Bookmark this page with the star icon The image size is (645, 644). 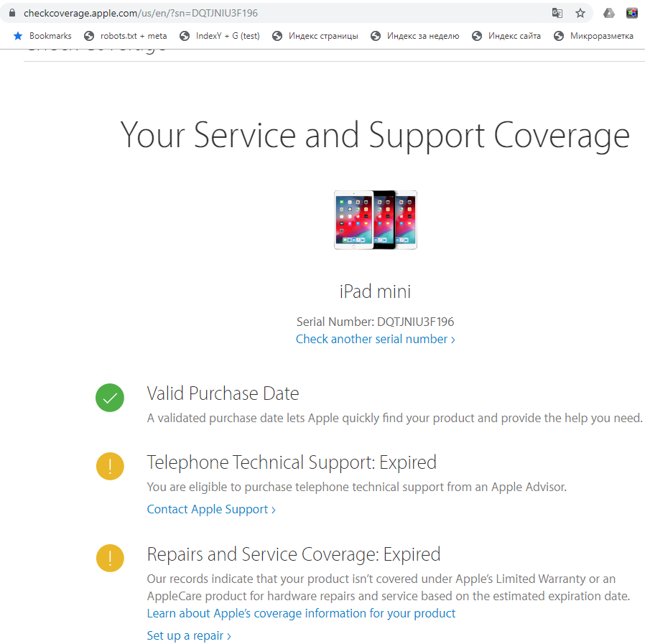tap(580, 13)
